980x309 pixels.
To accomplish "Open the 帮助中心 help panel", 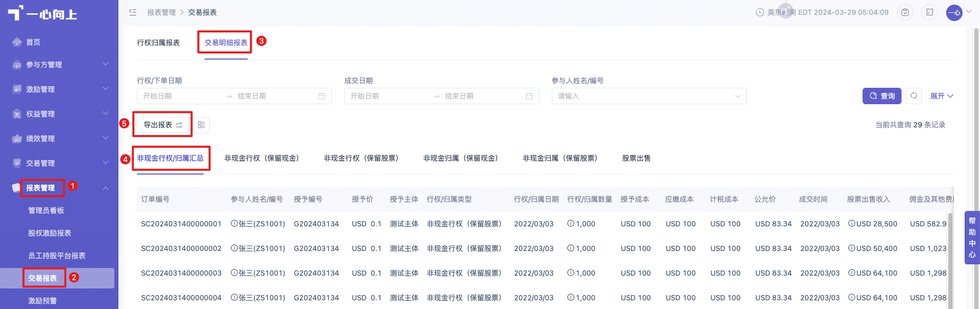I will click(x=972, y=238).
